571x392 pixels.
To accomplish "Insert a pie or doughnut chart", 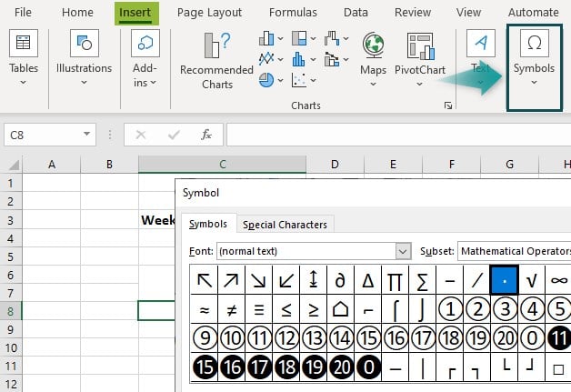I will point(266,80).
